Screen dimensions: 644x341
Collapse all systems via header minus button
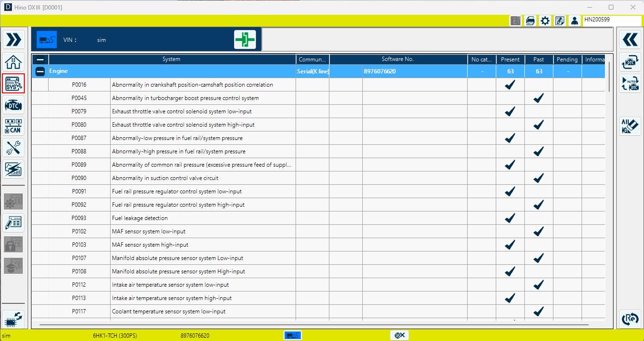[41, 60]
